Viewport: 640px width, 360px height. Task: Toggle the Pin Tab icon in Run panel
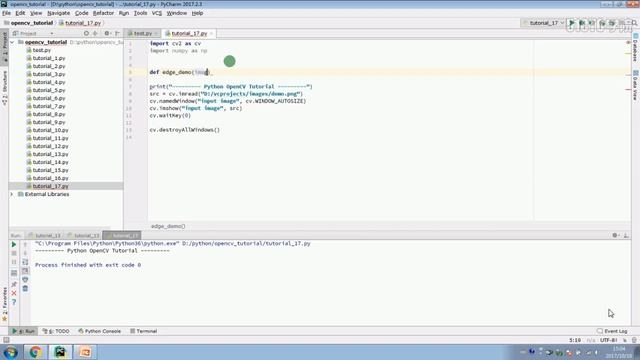(14, 284)
